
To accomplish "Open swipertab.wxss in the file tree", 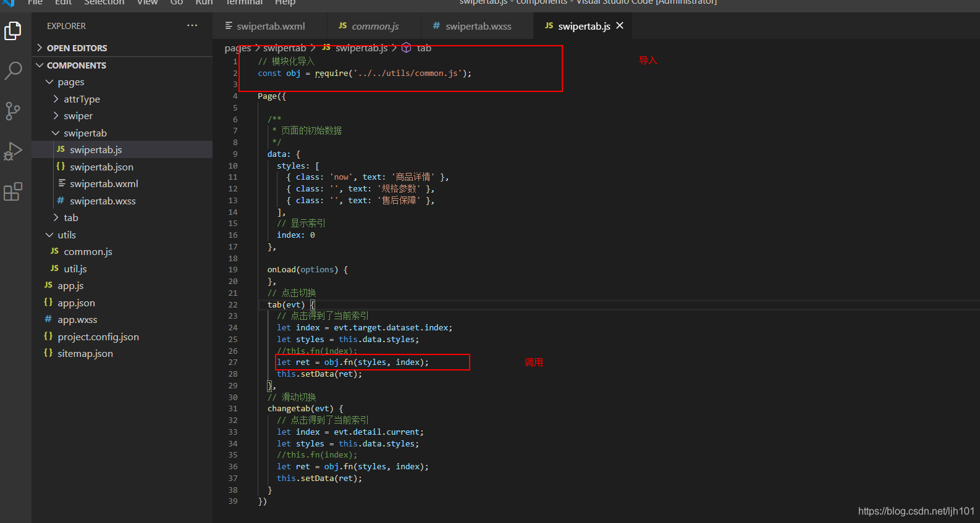I will click(122, 201).
